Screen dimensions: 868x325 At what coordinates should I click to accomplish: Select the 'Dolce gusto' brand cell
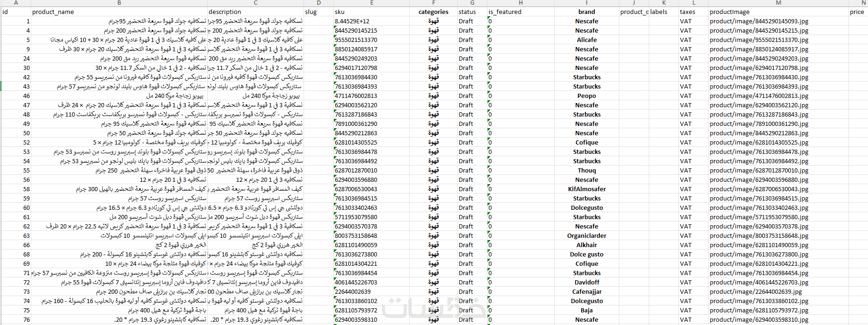(x=586, y=254)
